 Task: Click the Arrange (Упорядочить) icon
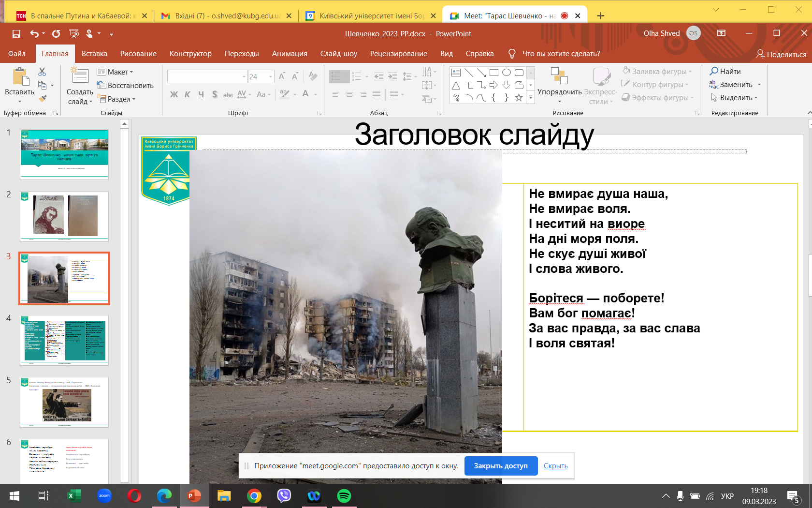tap(559, 77)
